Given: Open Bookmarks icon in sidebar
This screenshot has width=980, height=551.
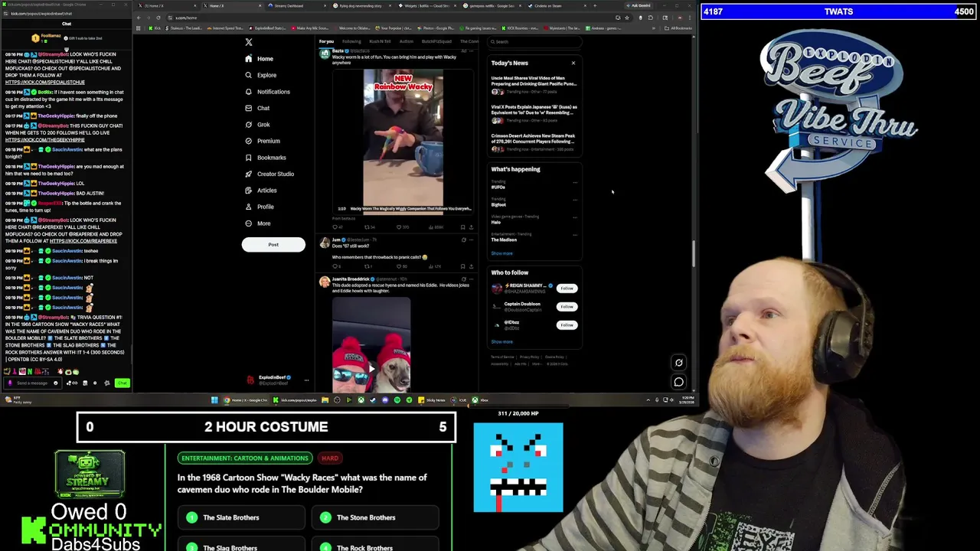Looking at the screenshot, I should point(248,158).
